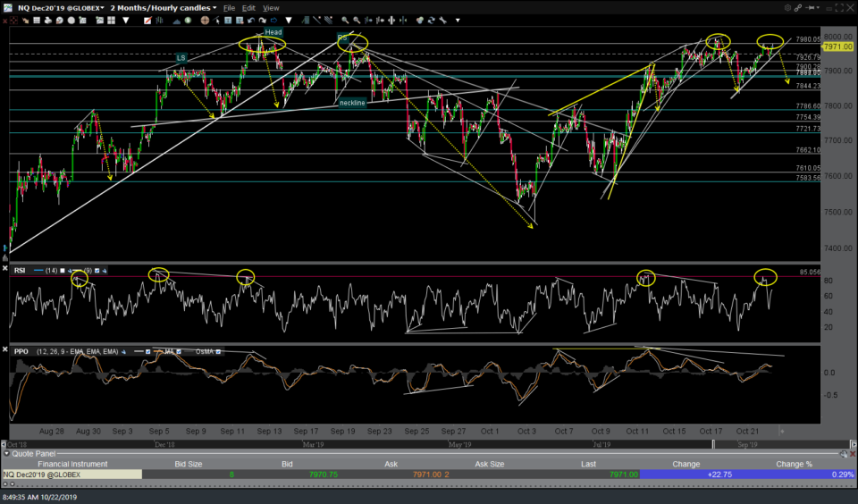The height and width of the screenshot is (504, 858).
Task: Click the Dec'18 marker on timeline strip
Action: [x=164, y=444]
